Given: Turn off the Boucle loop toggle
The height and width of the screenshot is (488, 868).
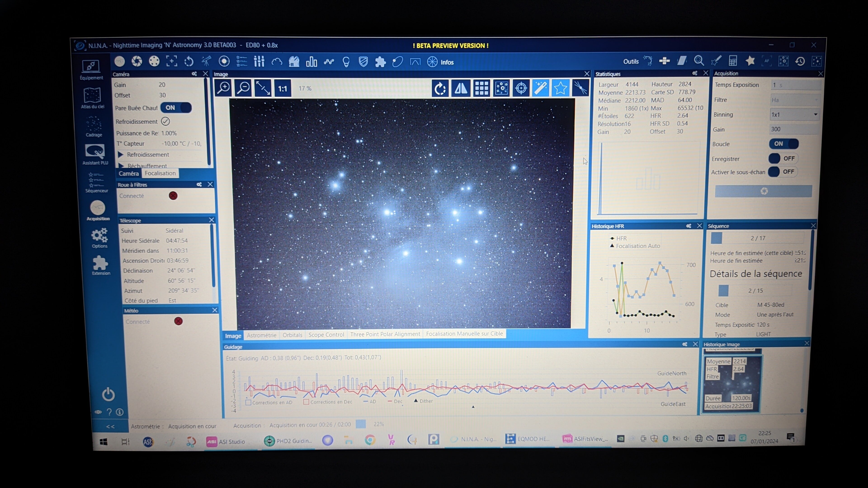Looking at the screenshot, I should tap(783, 144).
